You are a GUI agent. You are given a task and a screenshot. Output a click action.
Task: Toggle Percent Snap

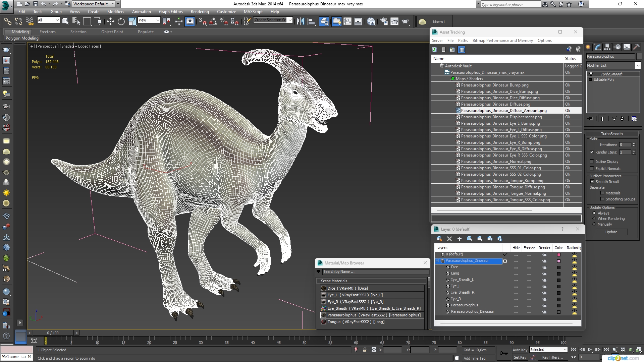(224, 21)
